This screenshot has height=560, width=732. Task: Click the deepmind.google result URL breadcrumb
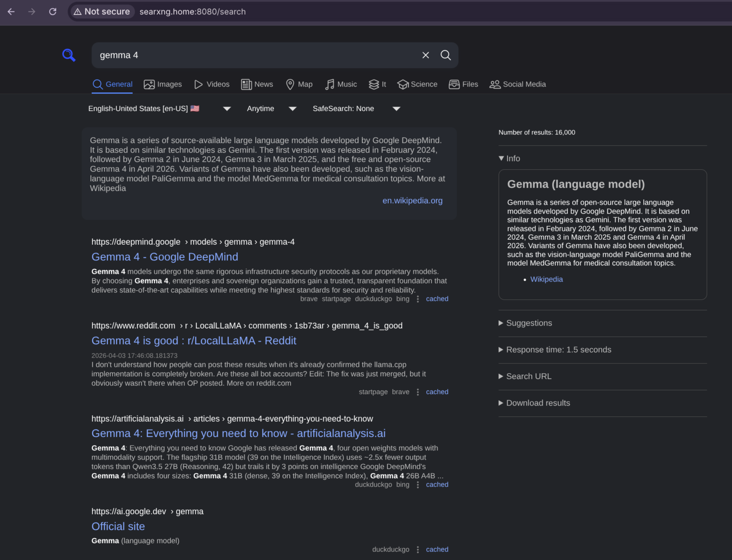coord(193,242)
